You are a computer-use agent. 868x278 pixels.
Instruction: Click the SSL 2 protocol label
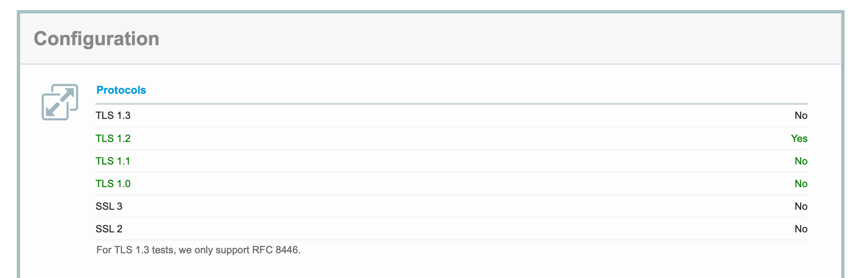(x=109, y=229)
